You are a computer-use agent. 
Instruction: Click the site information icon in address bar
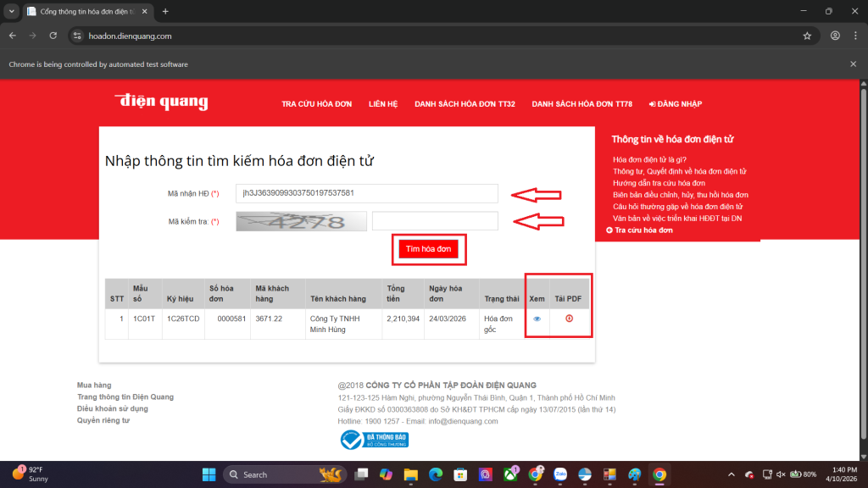[77, 36]
